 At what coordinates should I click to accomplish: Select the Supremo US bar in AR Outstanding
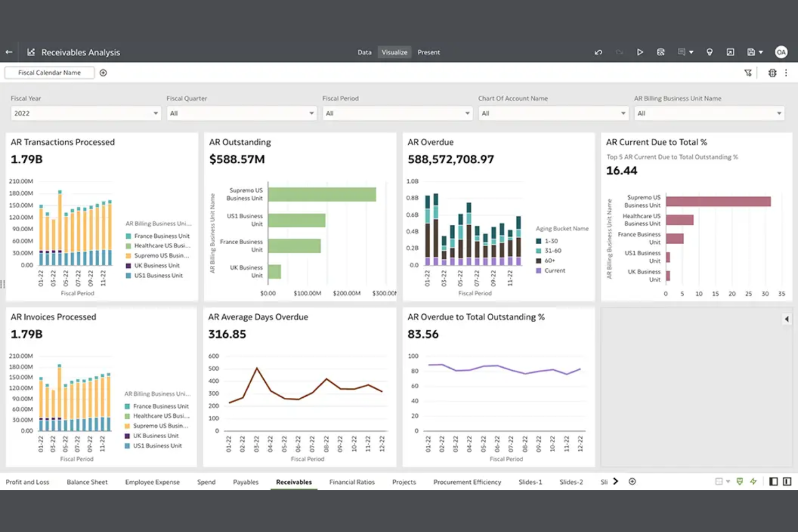[x=322, y=194]
